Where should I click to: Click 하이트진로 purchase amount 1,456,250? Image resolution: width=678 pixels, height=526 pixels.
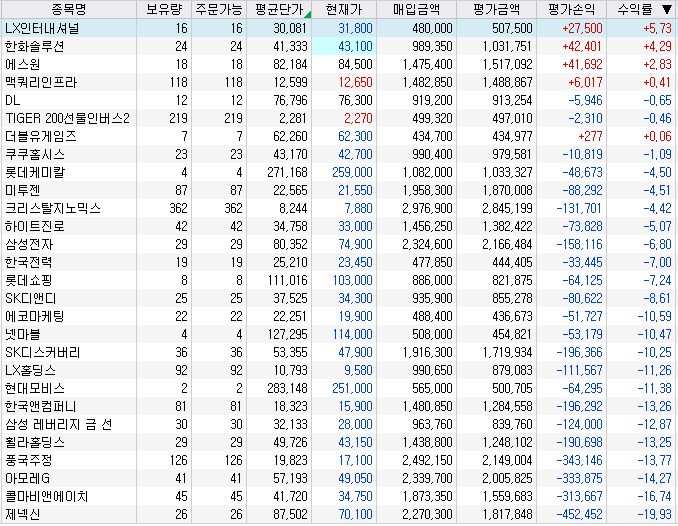click(x=427, y=227)
